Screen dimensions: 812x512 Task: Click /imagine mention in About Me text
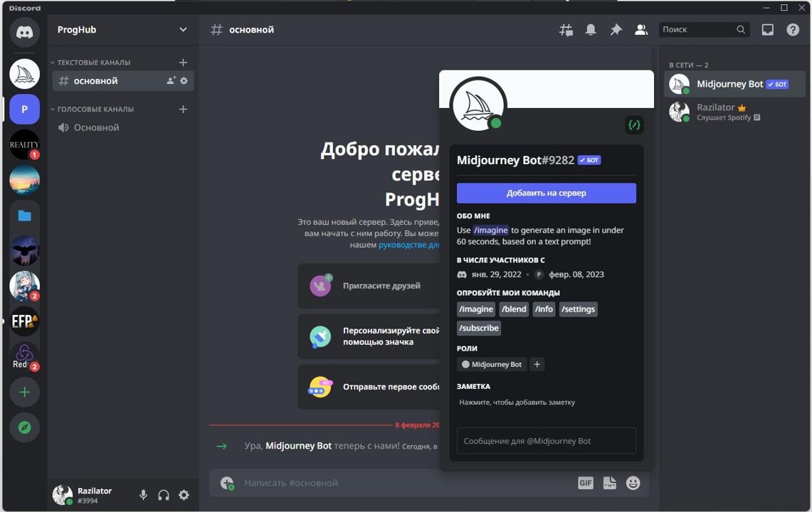tap(490, 230)
